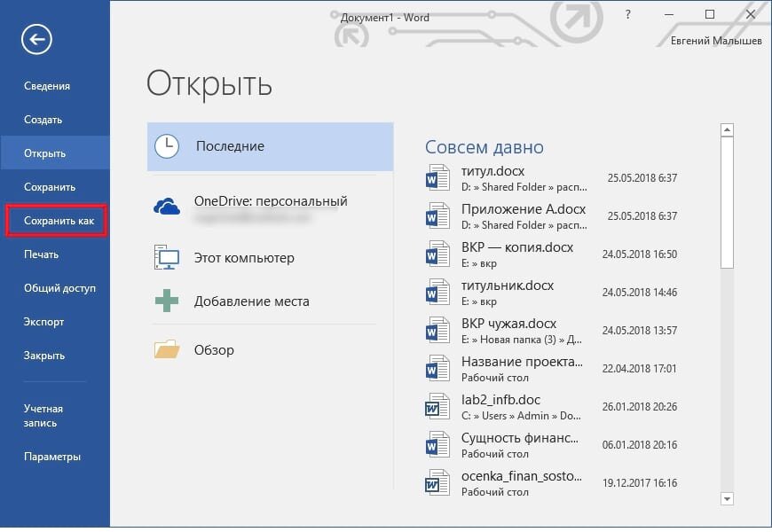This screenshot has height=532, width=772.
Task: Click the back arrow circle icon
Action: [x=36, y=39]
